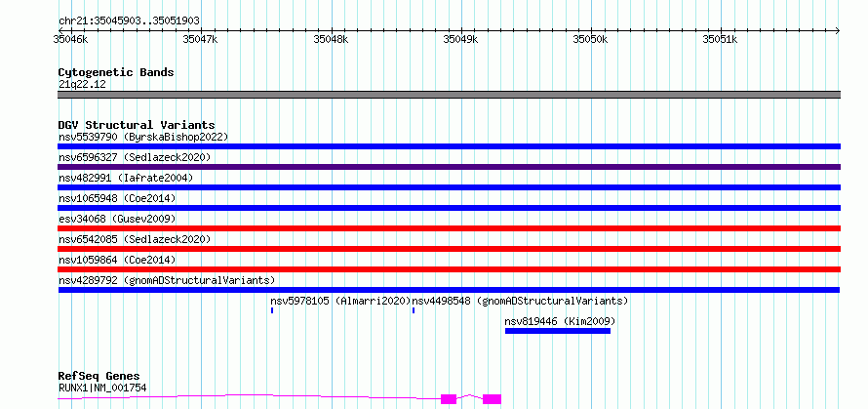Click the first magenta RUNX1 exon box

[449, 399]
